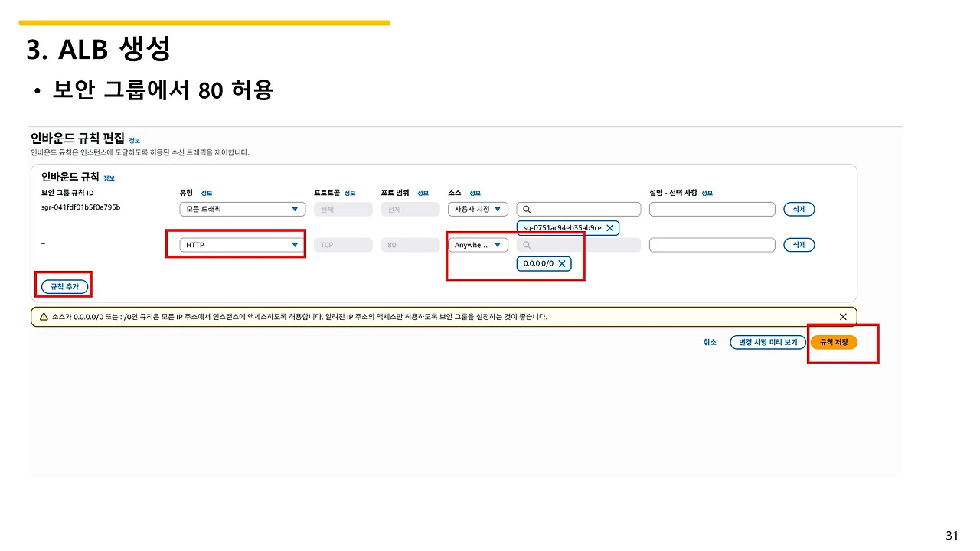Save the rules with the 규칙 저장 button
The height and width of the screenshot is (551, 980).
834,342
